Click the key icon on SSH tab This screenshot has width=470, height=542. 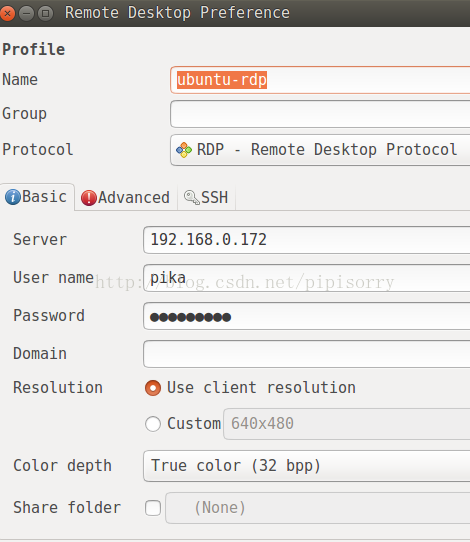tap(191, 197)
